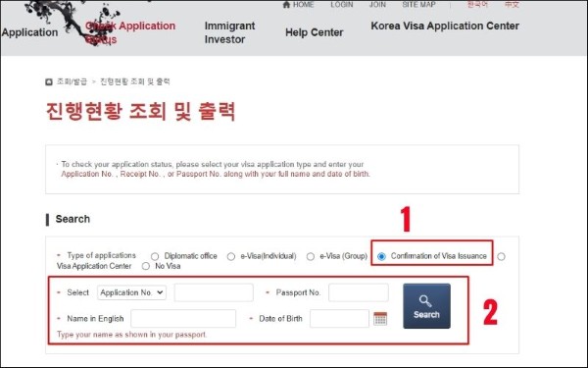Click the Date of Birth field
The height and width of the screenshot is (368, 588).
[339, 318]
